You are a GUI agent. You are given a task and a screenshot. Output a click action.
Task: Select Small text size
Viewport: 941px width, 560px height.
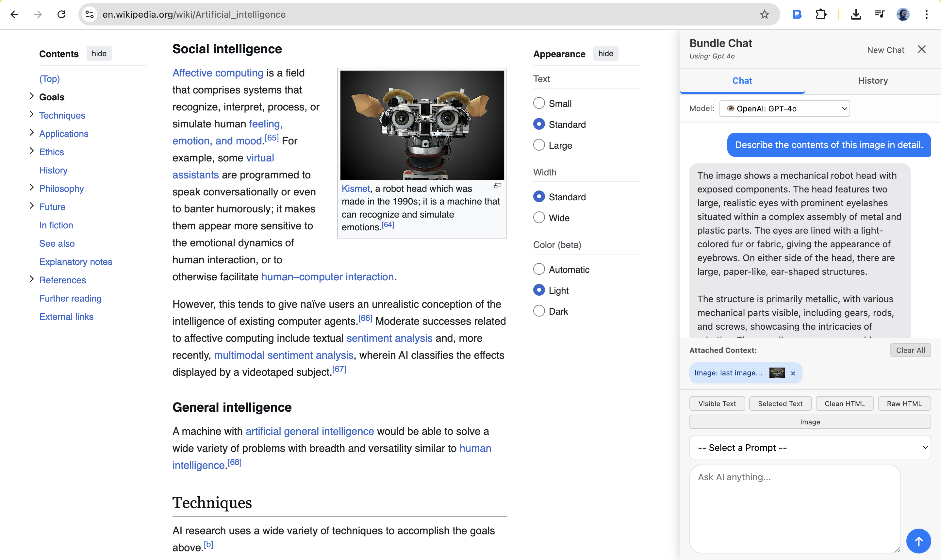point(539,103)
